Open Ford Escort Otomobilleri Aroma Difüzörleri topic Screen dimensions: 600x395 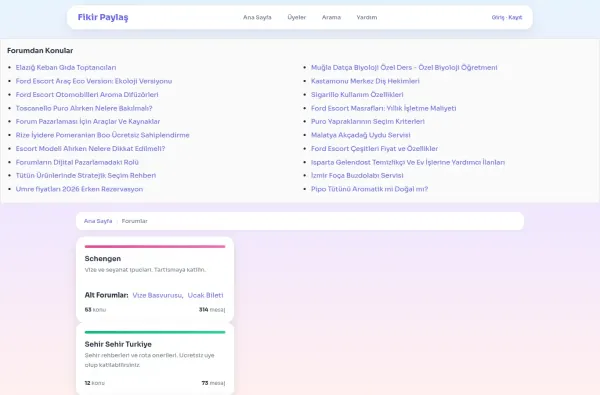pos(87,95)
